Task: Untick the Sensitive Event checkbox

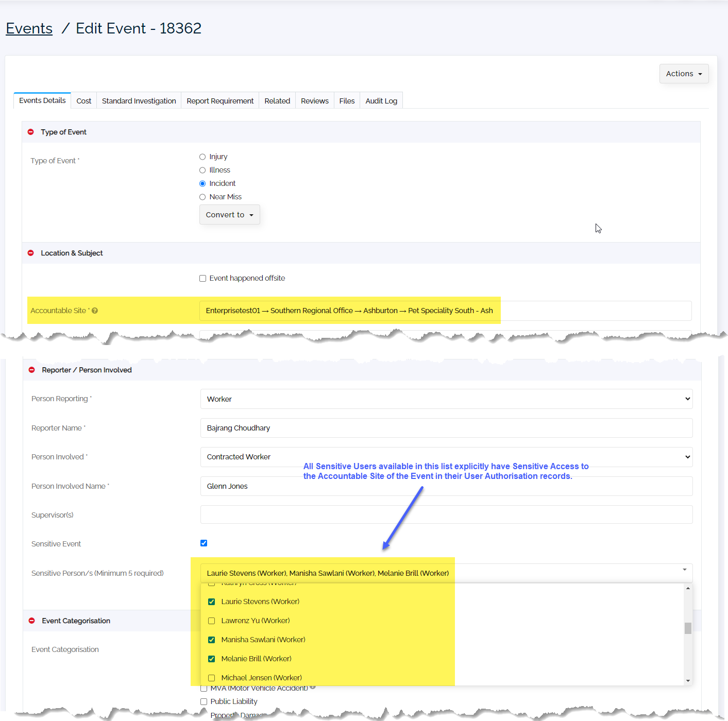Action: 204,543
